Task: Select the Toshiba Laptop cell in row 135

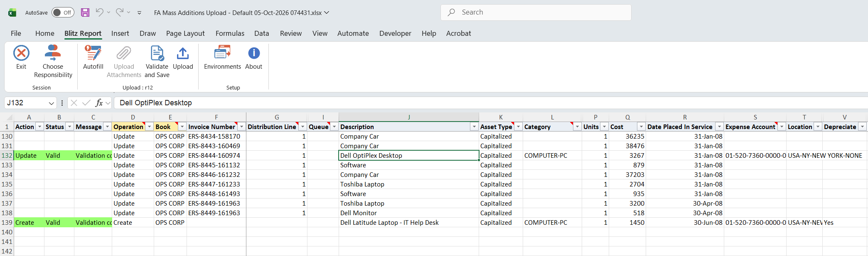Action: [x=409, y=184]
